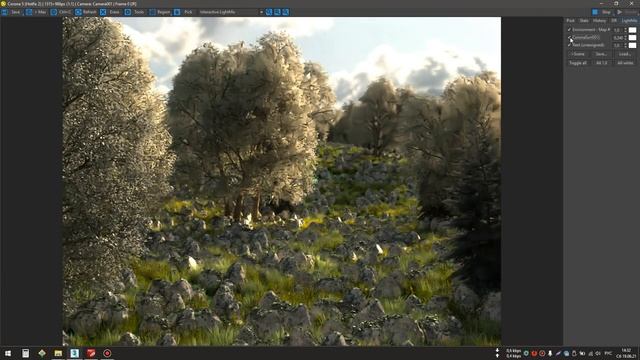Click the blue icon left of Stop

pyautogui.click(x=595, y=12)
